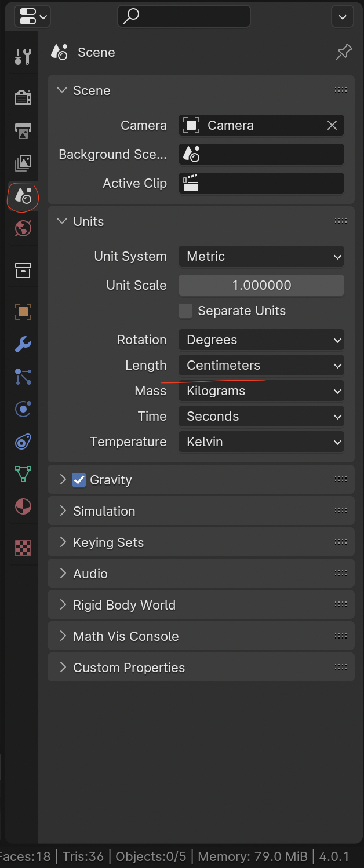This screenshot has width=364, height=868.
Task: Click the Active Clip field
Action: [261, 183]
